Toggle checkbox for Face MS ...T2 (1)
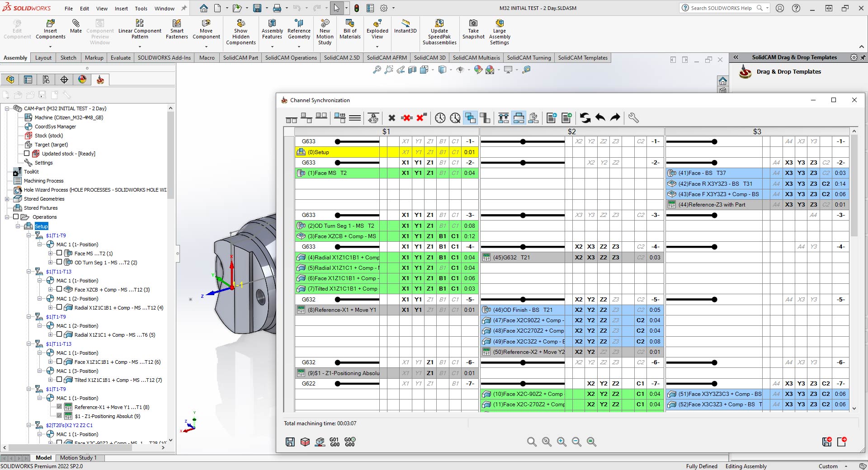 coord(59,253)
